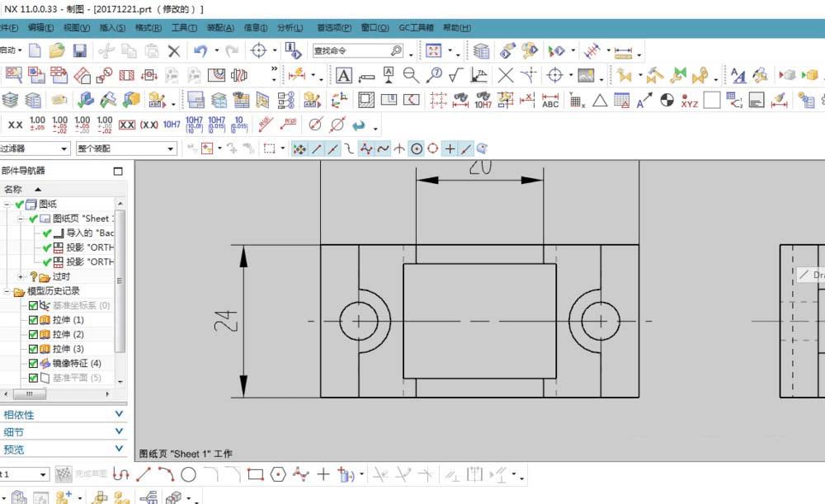Undo the last action
Image resolution: width=825 pixels, height=504 pixels.
(x=200, y=50)
